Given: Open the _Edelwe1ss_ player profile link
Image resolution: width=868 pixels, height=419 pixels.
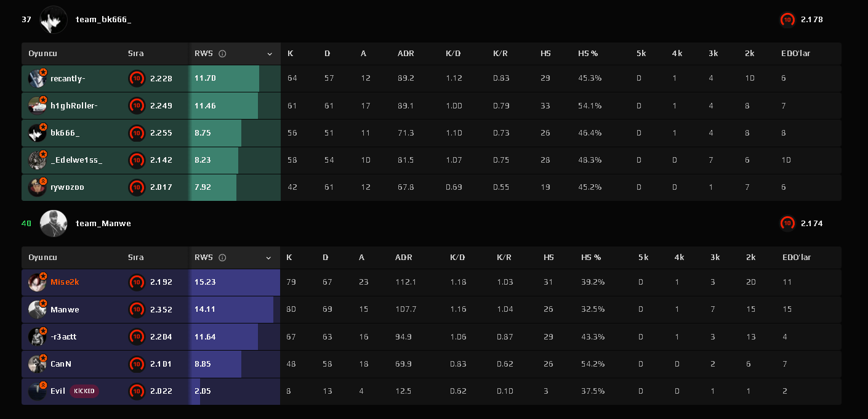Looking at the screenshot, I should (x=76, y=160).
